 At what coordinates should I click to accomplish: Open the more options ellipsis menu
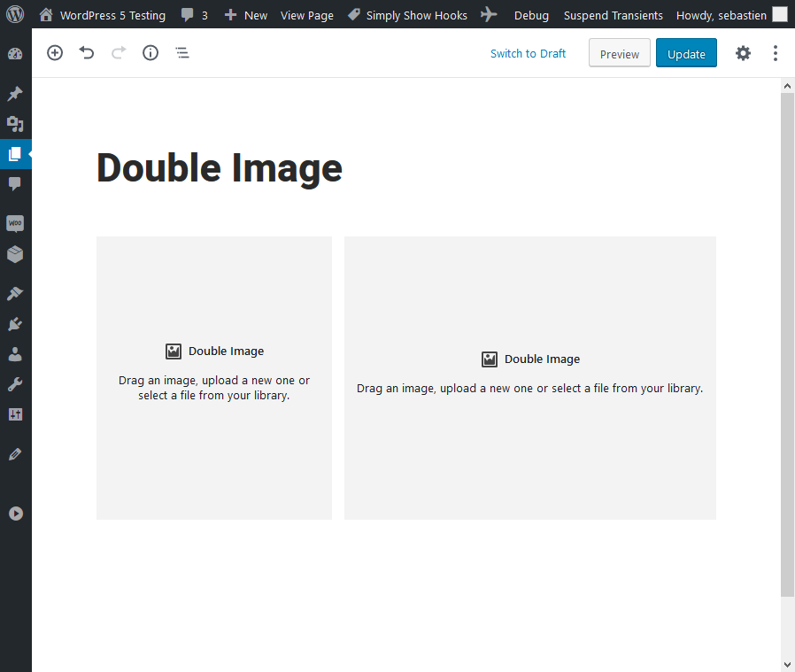(x=776, y=53)
